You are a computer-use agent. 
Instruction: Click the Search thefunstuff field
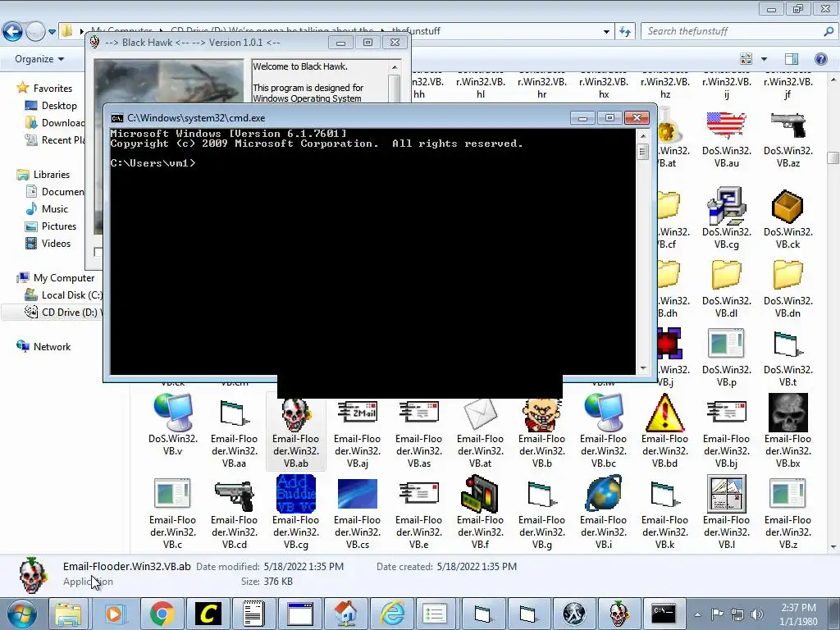pyautogui.click(x=738, y=32)
